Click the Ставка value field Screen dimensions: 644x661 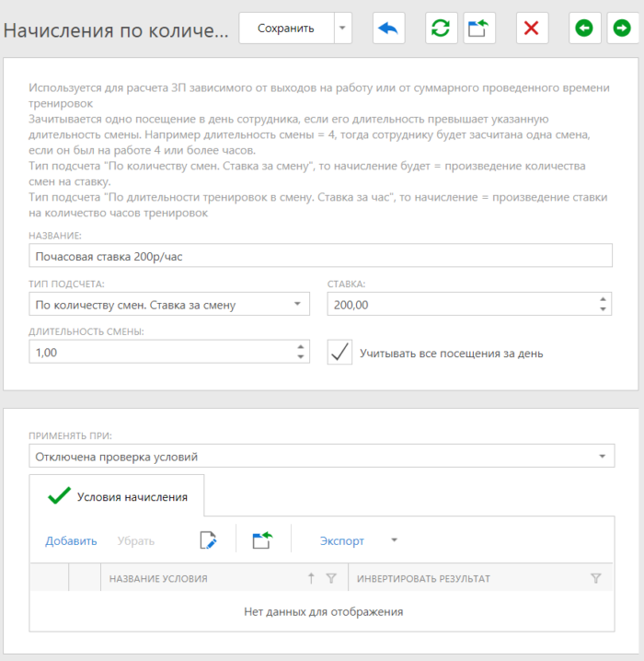pos(464,304)
